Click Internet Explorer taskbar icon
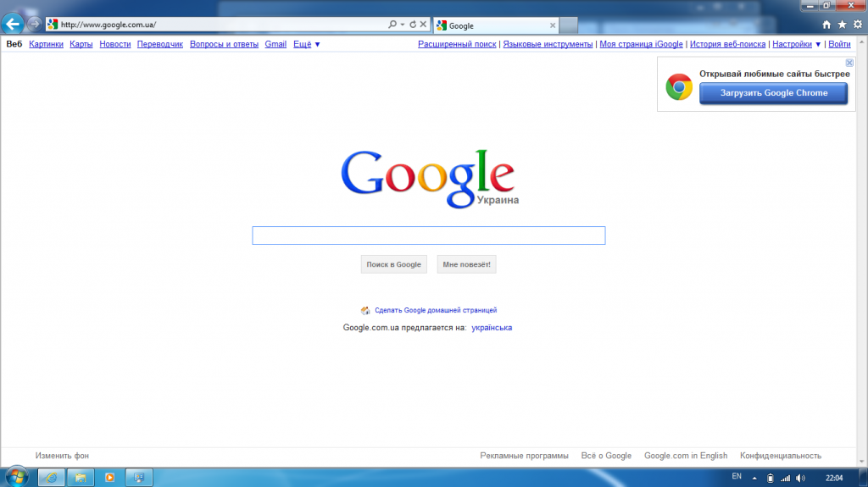 pyautogui.click(x=52, y=477)
